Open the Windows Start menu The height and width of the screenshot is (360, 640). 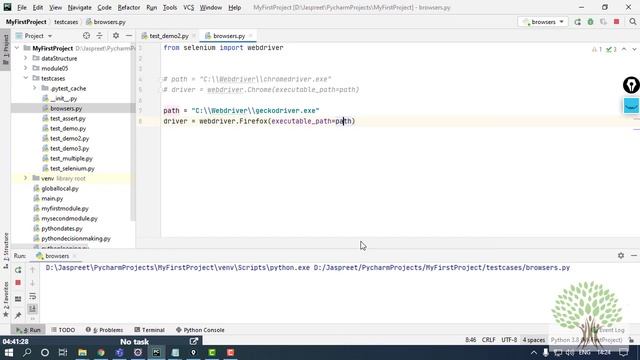(9, 352)
